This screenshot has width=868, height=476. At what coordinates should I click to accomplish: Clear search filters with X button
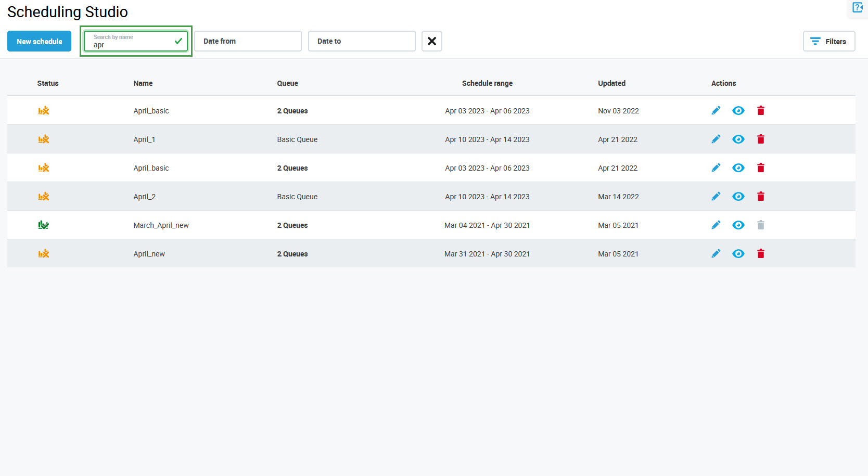pyautogui.click(x=431, y=41)
